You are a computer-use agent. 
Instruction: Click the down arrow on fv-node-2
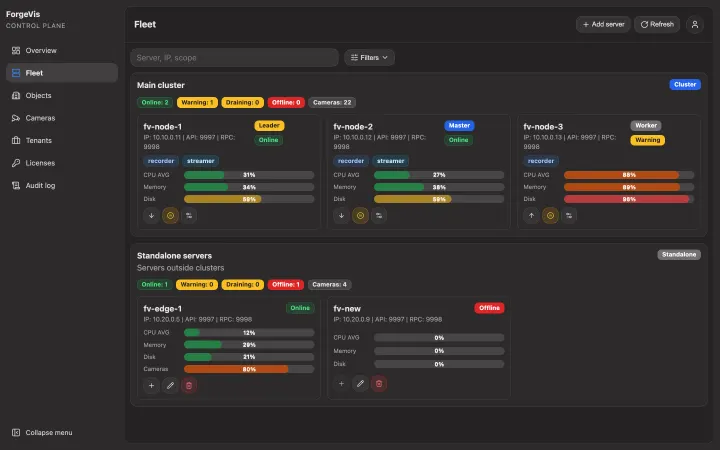[341, 215]
